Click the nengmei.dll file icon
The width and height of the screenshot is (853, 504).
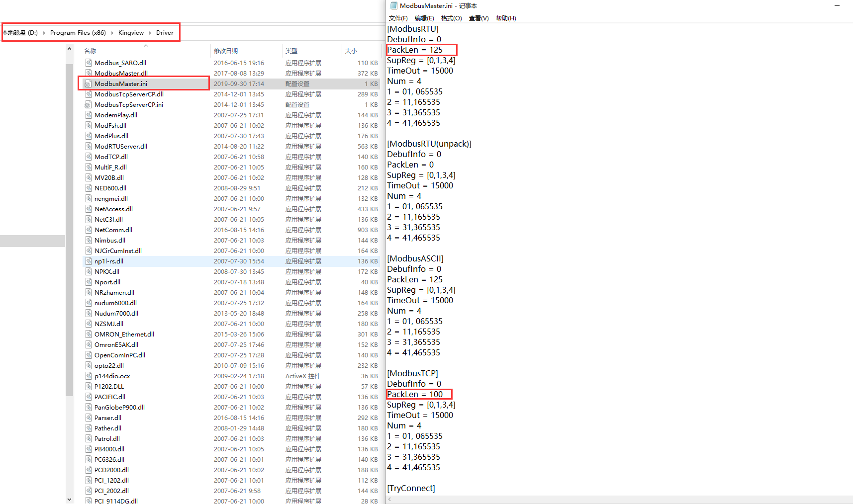coord(88,198)
